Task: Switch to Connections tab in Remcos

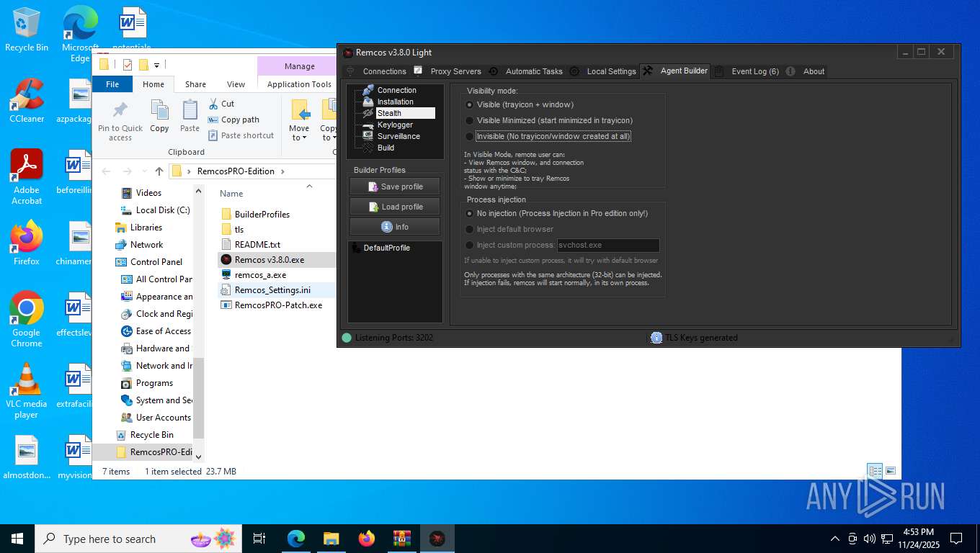Action: pos(377,71)
